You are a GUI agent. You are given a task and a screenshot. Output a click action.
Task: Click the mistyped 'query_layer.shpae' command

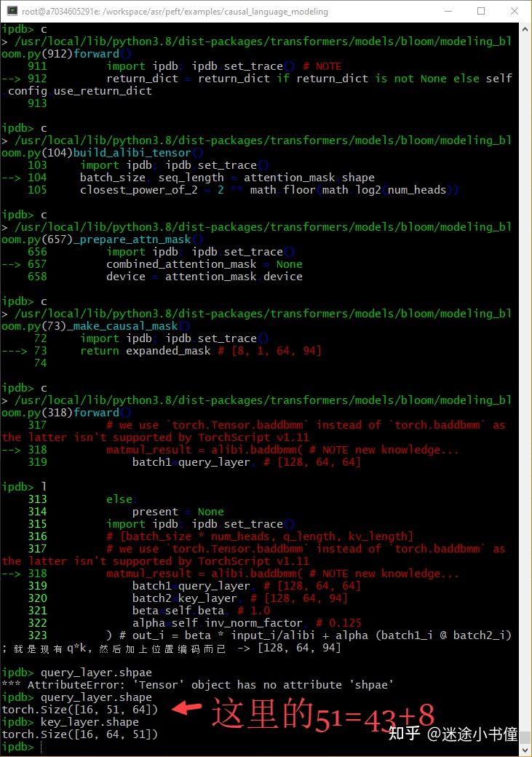(96, 673)
